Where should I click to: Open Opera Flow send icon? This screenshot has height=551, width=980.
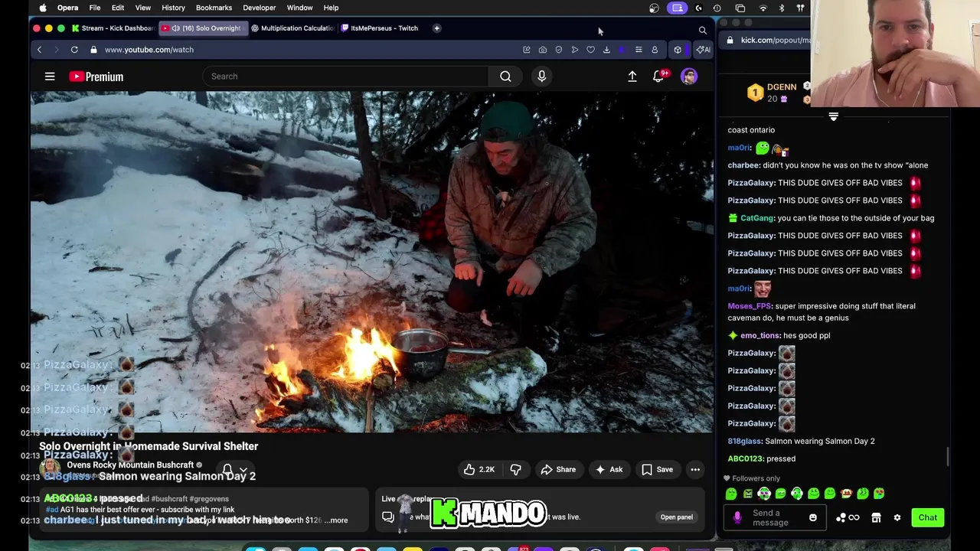[575, 50]
